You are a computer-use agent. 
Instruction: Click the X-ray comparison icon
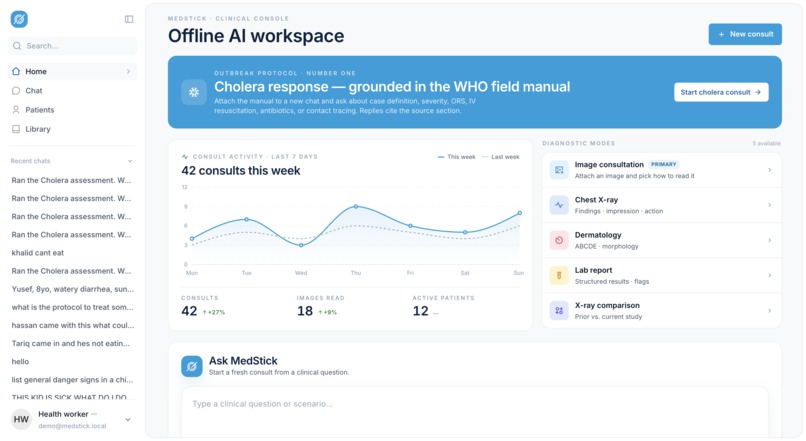[x=559, y=310]
